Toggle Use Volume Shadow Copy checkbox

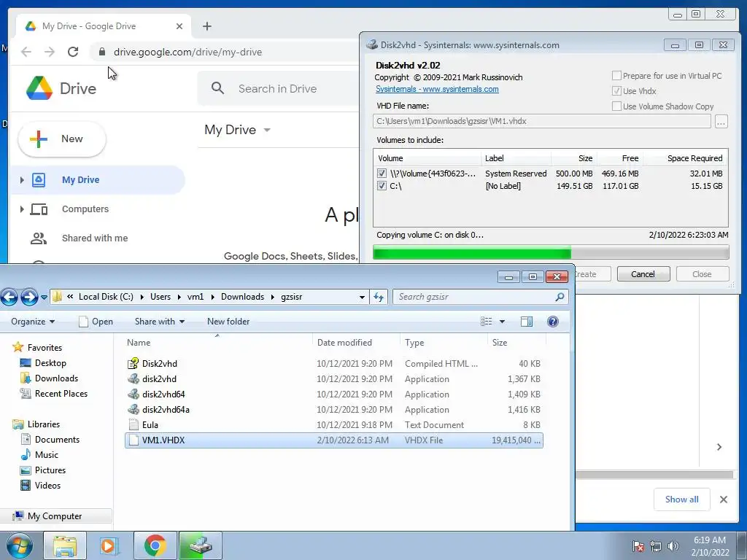click(x=616, y=106)
